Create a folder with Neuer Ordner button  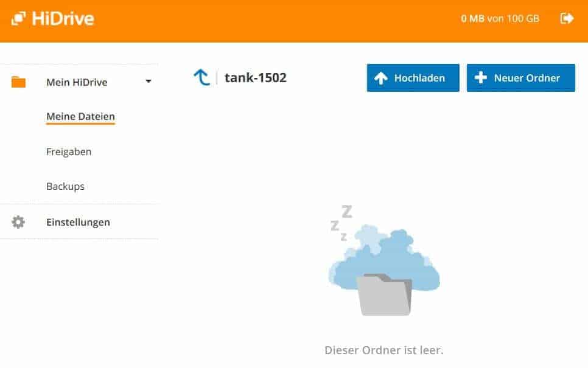coord(521,78)
